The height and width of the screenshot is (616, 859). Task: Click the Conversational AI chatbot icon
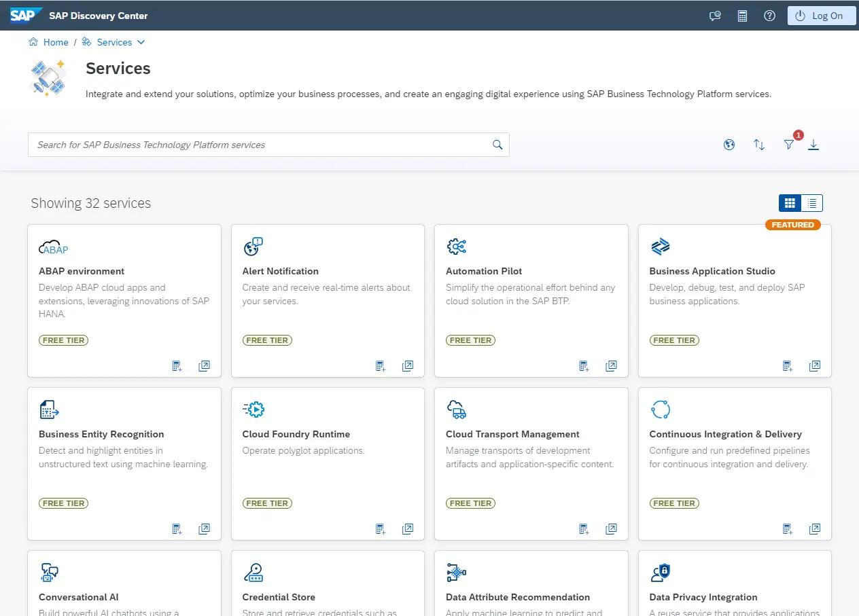coord(50,573)
